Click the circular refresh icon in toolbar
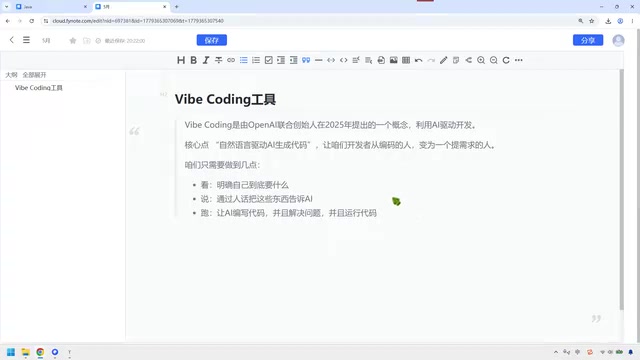The width and height of the screenshot is (640, 360). (x=506, y=60)
